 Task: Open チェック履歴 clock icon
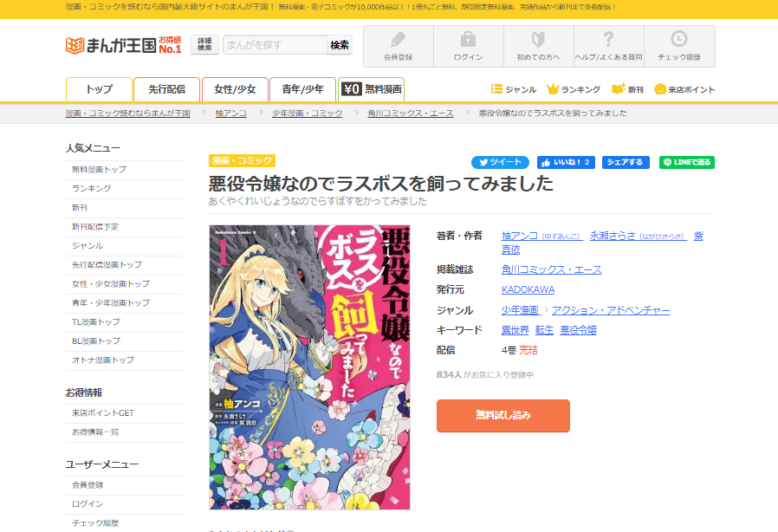point(679,40)
